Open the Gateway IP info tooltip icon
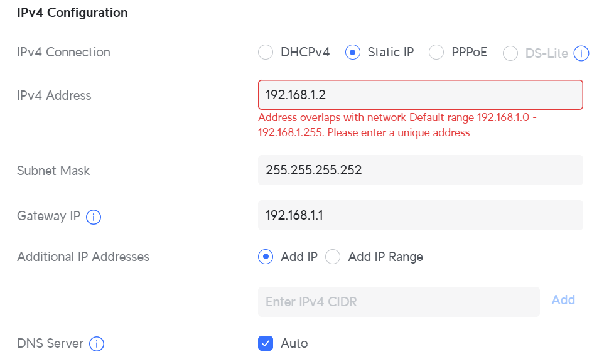Viewport: 614px width, 364px height. [x=94, y=217]
